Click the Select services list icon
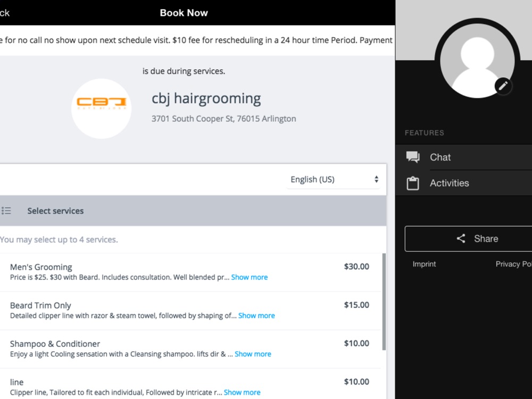 [x=6, y=211]
